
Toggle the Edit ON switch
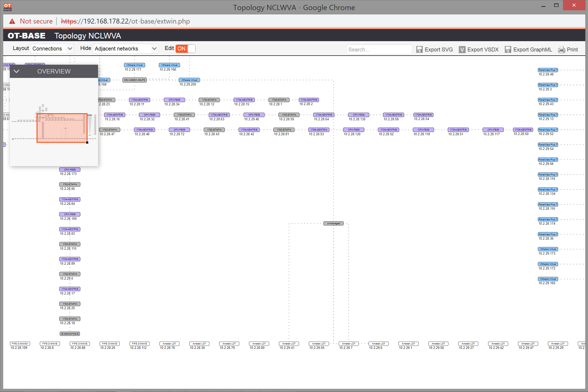point(185,49)
